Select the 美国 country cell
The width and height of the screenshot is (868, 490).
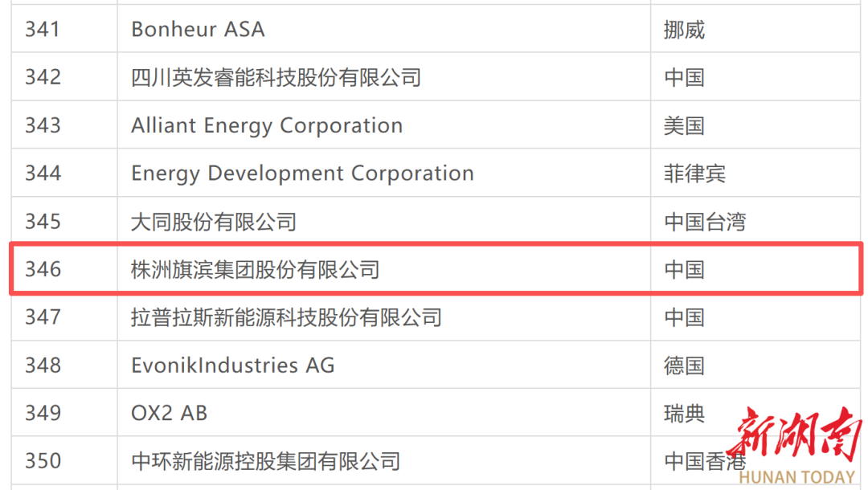(684, 126)
